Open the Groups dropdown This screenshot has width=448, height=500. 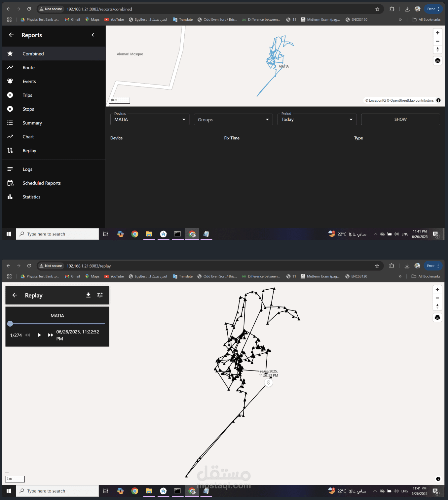233,120
